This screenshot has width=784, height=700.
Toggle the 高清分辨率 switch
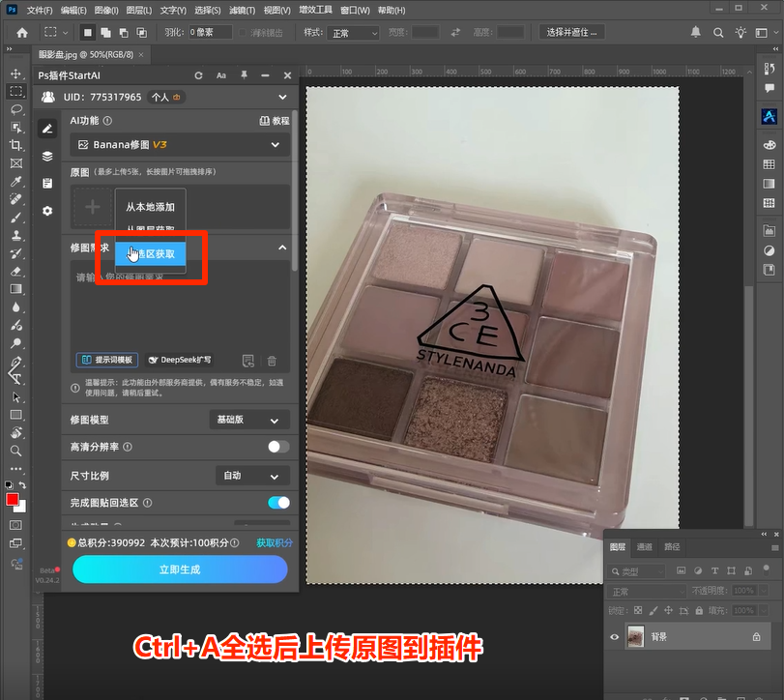[x=278, y=447]
